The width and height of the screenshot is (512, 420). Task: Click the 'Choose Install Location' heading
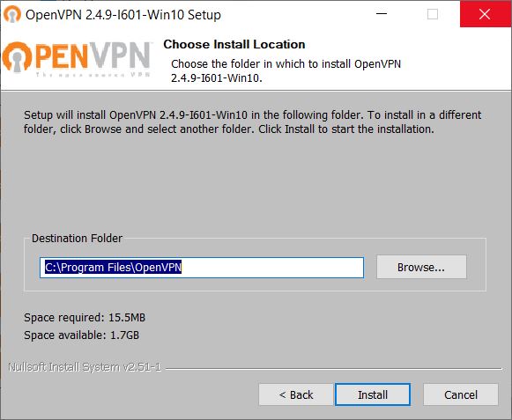pyautogui.click(x=234, y=44)
